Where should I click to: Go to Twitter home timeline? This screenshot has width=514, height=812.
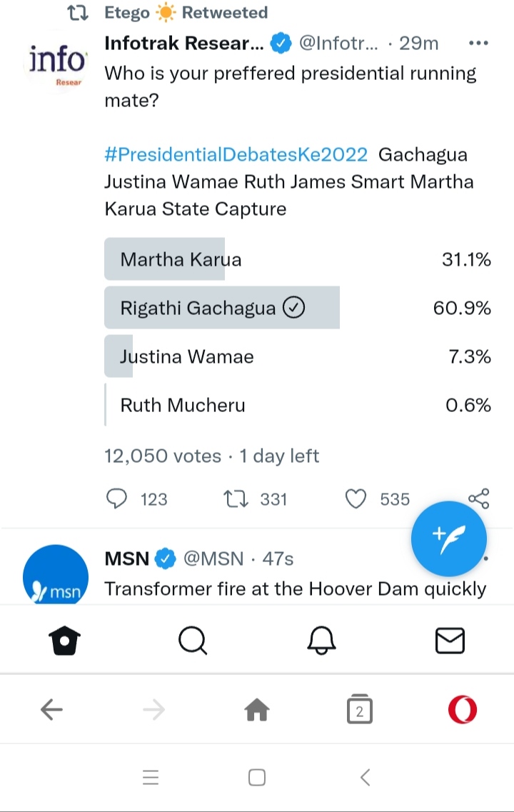[x=64, y=641]
